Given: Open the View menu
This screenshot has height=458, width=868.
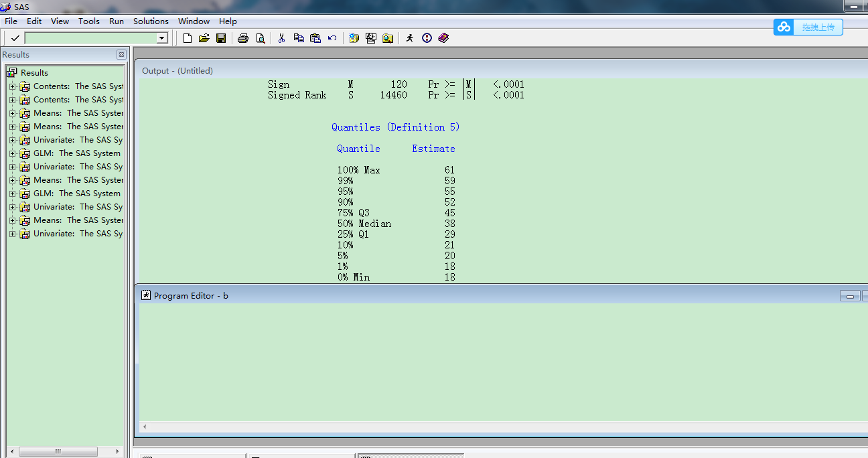Looking at the screenshot, I should click(60, 21).
